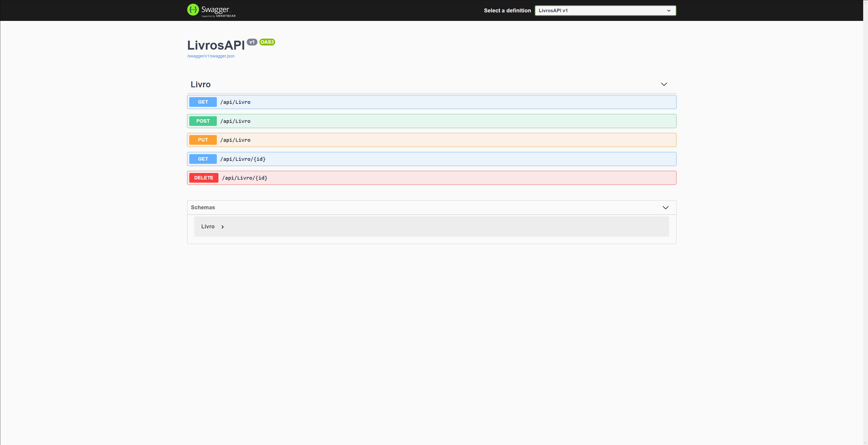Open the /swagger/v1/swagger.json link

(211, 56)
